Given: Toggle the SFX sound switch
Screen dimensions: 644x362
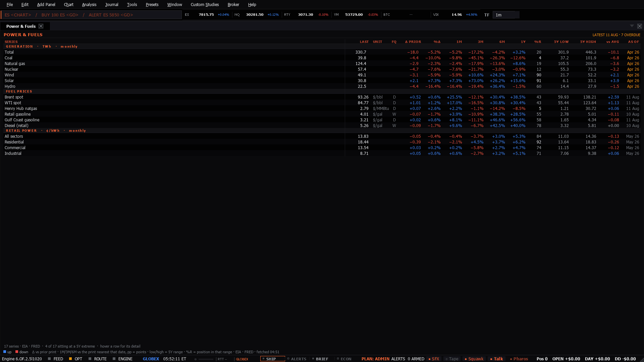Looking at the screenshot, I should tap(434, 359).
